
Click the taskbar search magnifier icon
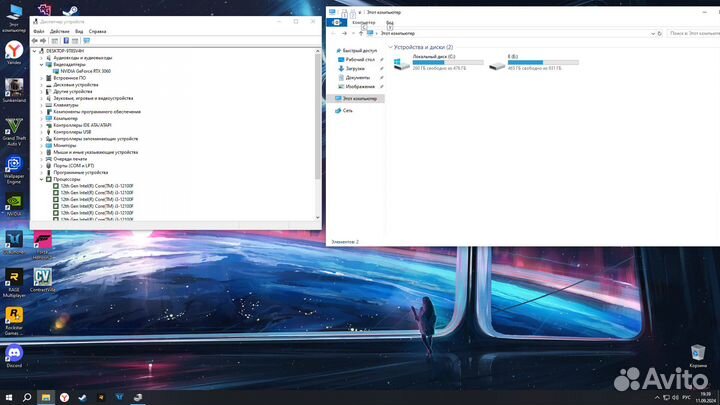28,397
